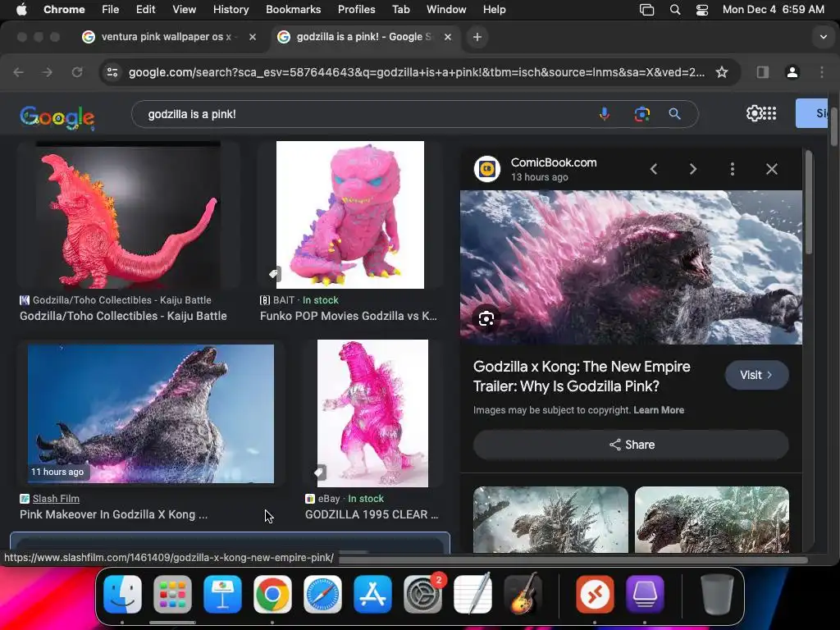This screenshot has width=840, height=630.
Task: Open the macOS Control Center
Action: [702, 10]
